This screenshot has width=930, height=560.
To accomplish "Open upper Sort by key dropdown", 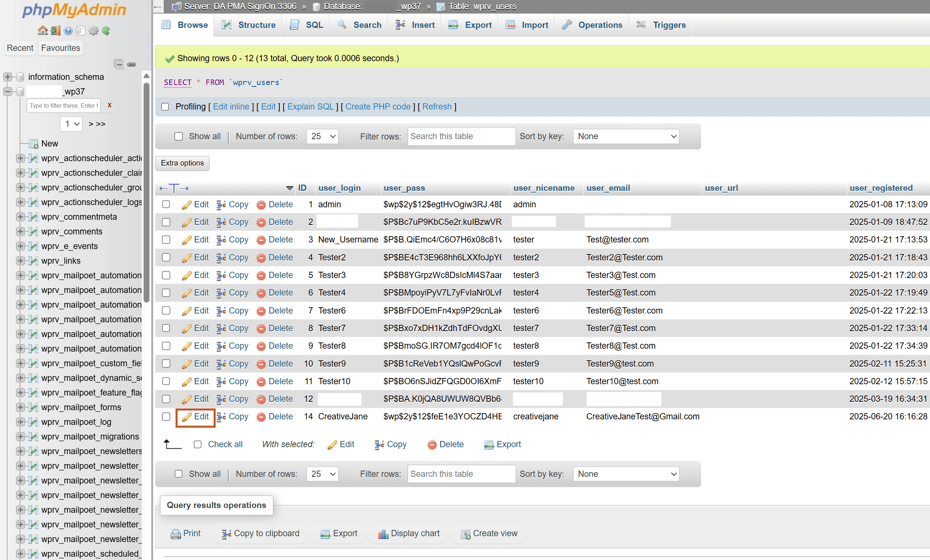I will [626, 136].
